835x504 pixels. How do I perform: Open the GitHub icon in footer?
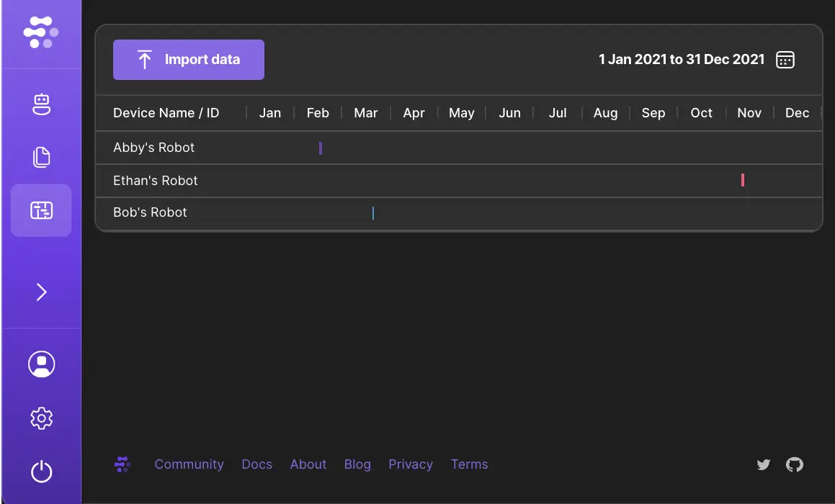pos(794,464)
